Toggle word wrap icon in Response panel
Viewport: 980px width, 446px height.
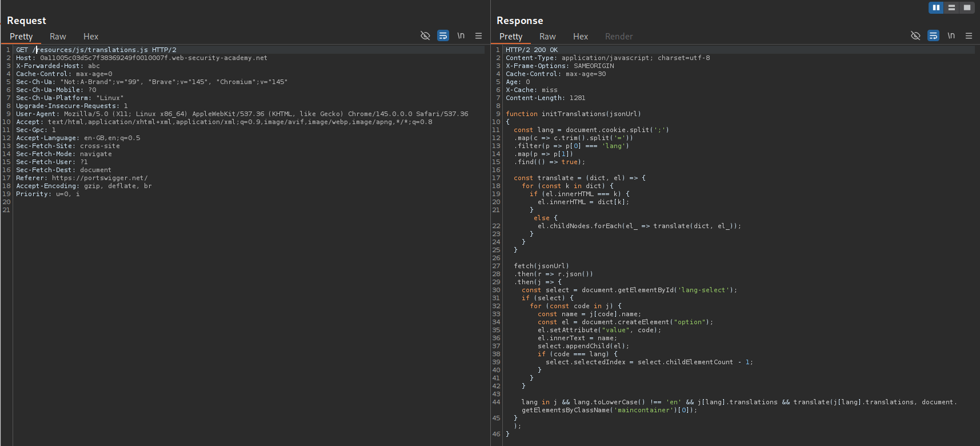[x=933, y=35]
